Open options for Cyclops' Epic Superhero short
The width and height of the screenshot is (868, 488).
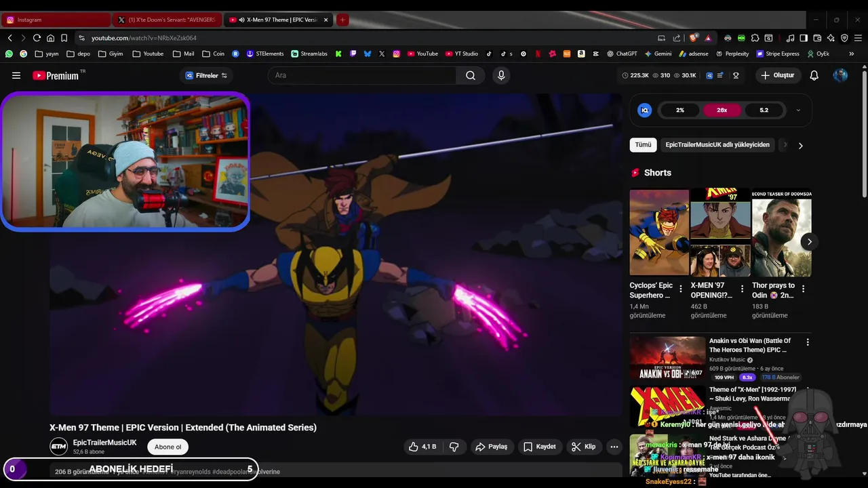click(x=681, y=289)
